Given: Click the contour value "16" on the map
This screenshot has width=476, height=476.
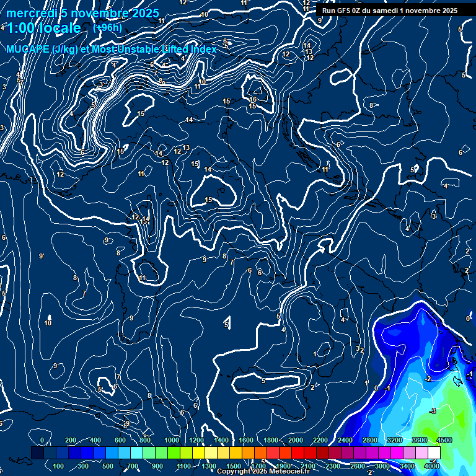Looking at the screenshot, I should pos(253,99).
